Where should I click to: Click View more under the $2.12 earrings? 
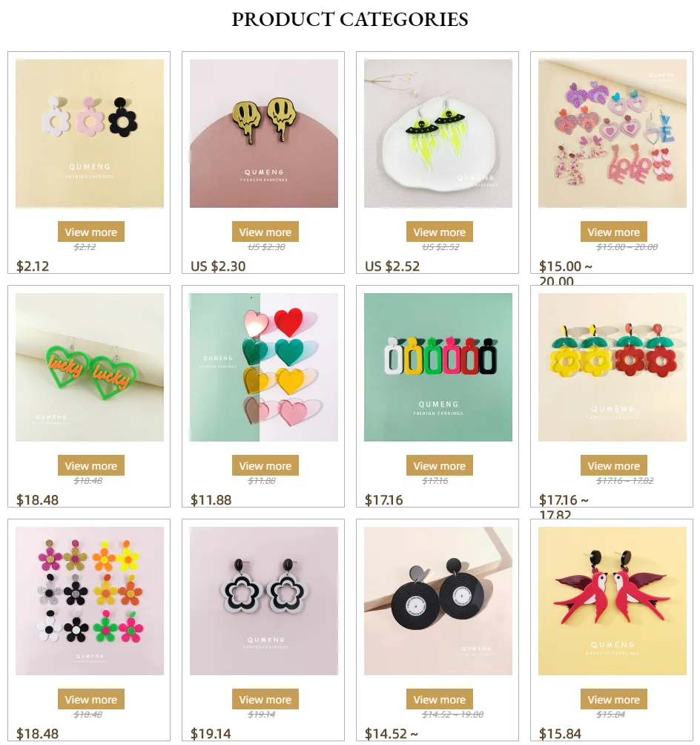coord(91,232)
